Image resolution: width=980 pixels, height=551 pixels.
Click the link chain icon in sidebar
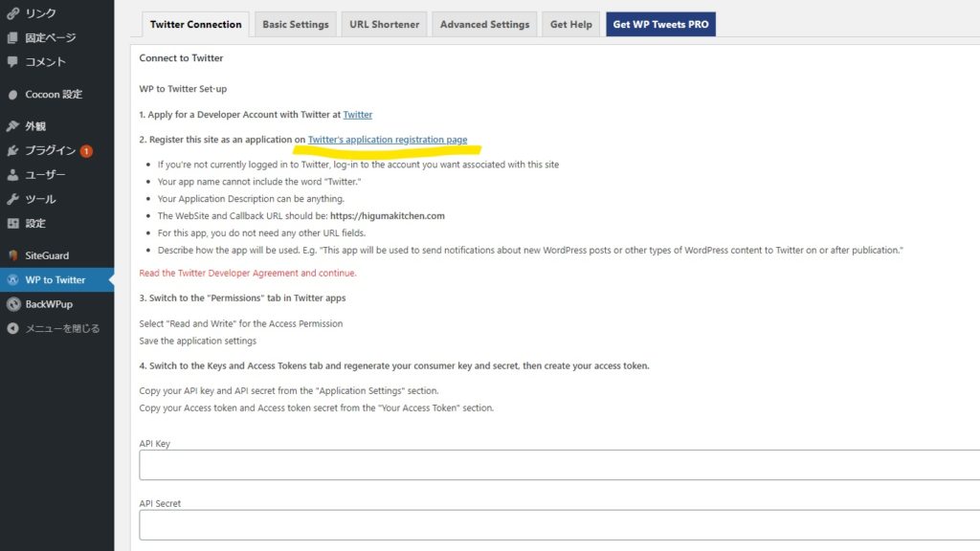point(12,13)
